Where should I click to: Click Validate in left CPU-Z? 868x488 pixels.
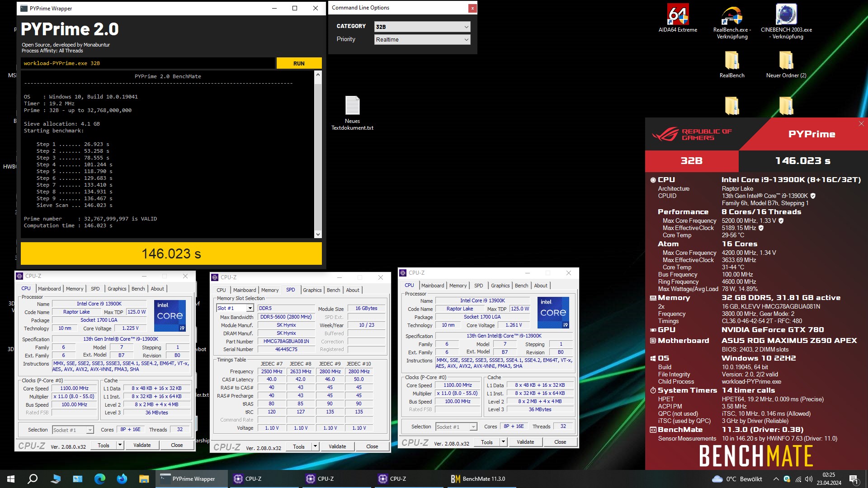(x=142, y=445)
